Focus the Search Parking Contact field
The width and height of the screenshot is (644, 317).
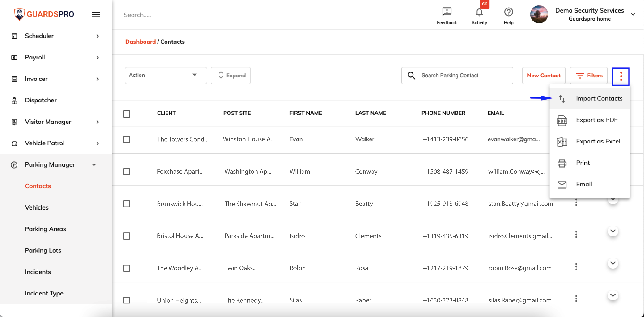point(457,75)
